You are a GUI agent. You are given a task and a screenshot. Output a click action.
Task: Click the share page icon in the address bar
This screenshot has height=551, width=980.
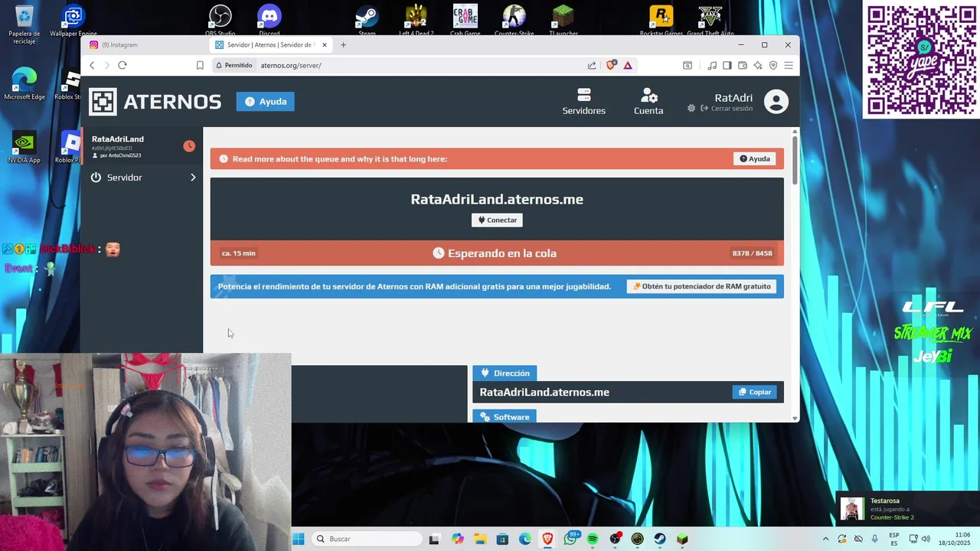click(x=592, y=65)
